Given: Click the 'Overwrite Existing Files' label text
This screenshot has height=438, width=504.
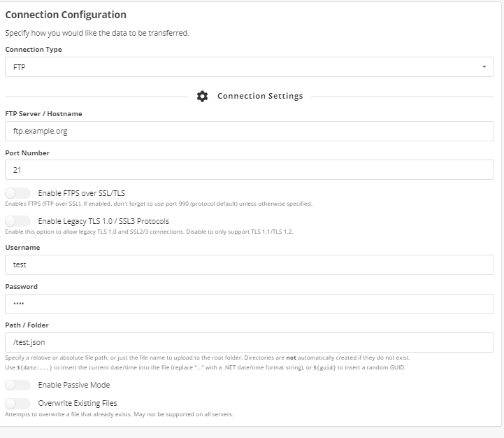Looking at the screenshot, I should coord(78,403).
